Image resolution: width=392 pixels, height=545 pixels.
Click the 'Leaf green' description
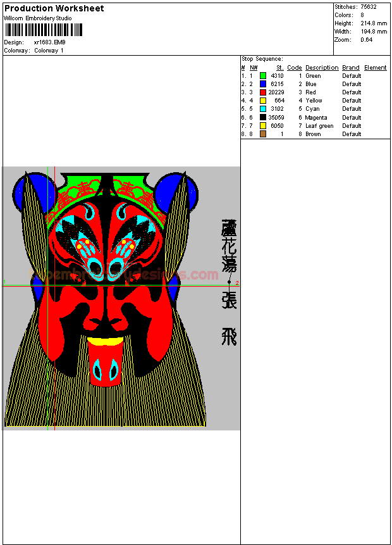(319, 126)
